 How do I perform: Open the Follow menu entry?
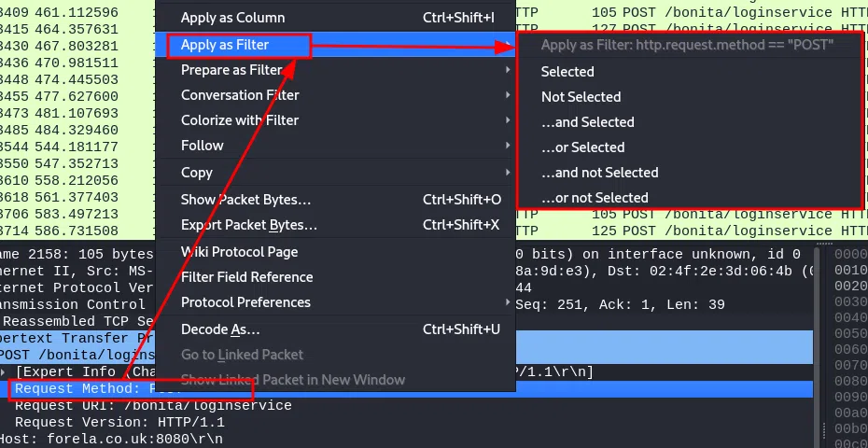pos(203,146)
